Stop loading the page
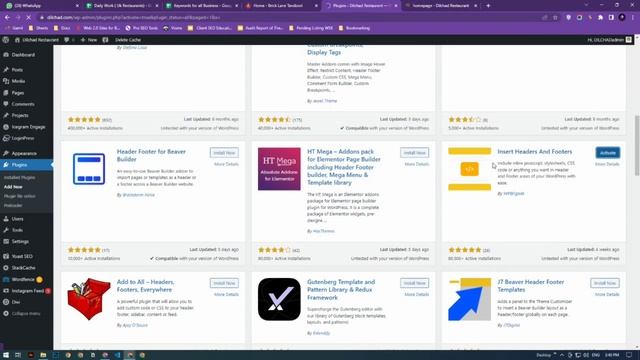The width and height of the screenshot is (640, 360). point(29,18)
